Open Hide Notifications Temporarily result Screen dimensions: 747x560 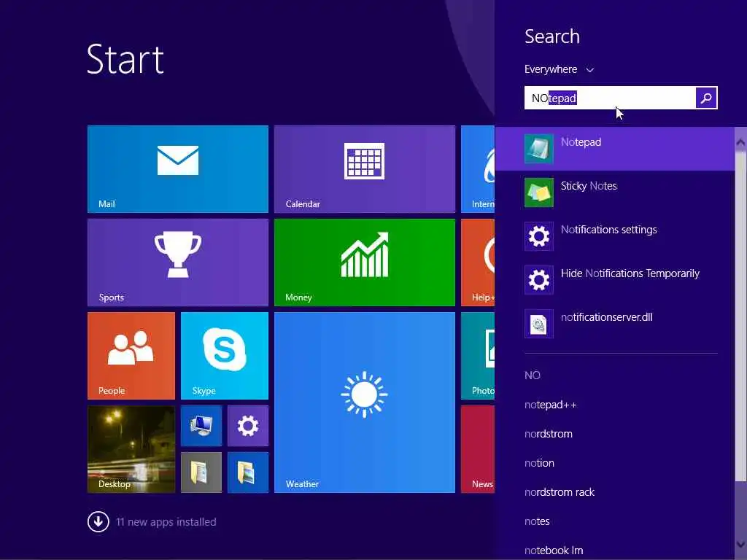[615, 280]
